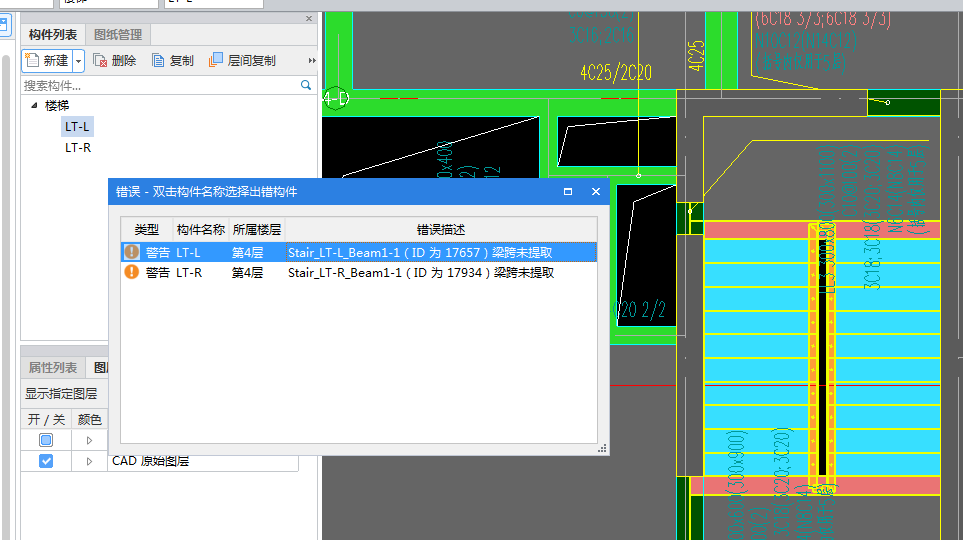Screen dimensions: 963x540
Task: Toggle the unchecked layer checkbox
Action: [x=46, y=440]
